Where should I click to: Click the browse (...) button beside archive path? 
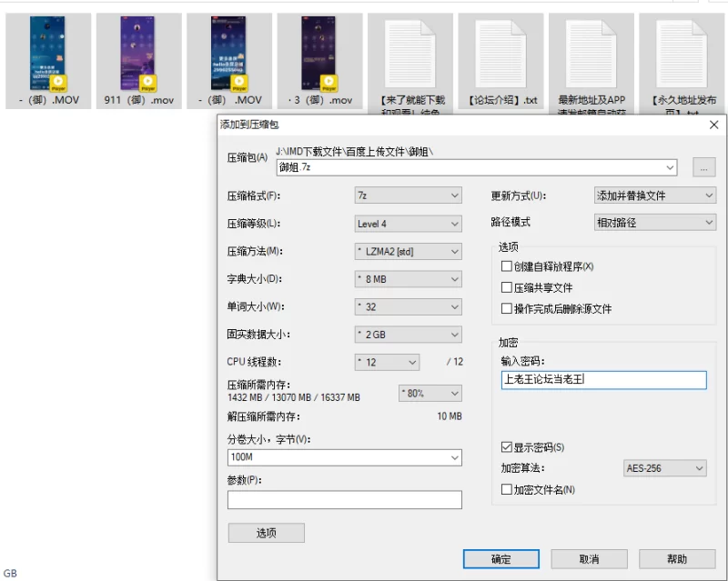pos(704,167)
